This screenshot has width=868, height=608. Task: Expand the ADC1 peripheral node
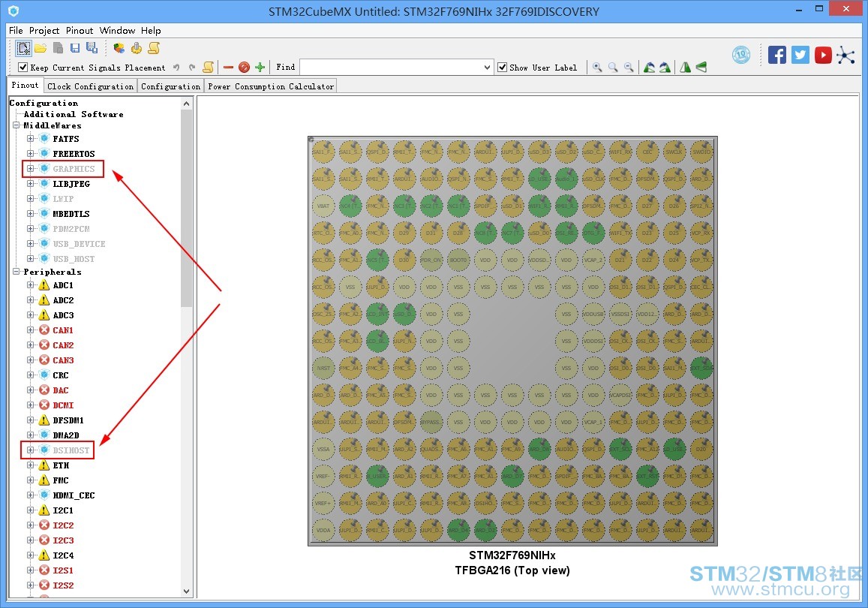click(31, 285)
